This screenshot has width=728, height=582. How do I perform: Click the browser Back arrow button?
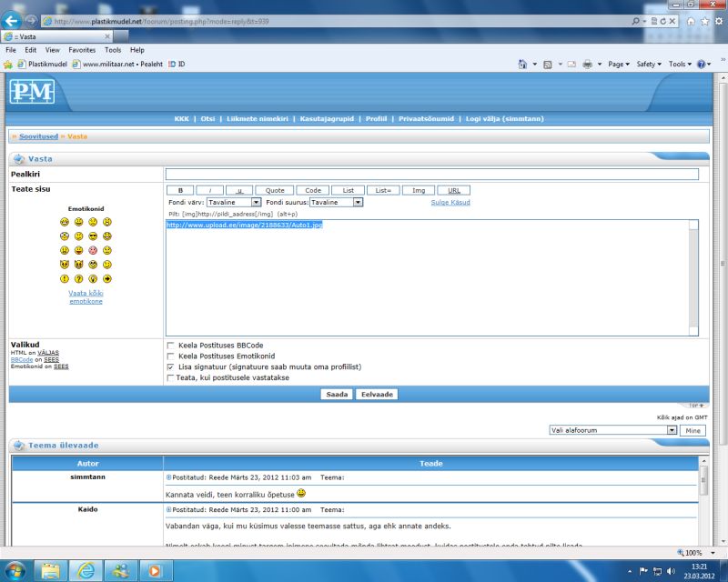tap(12, 20)
